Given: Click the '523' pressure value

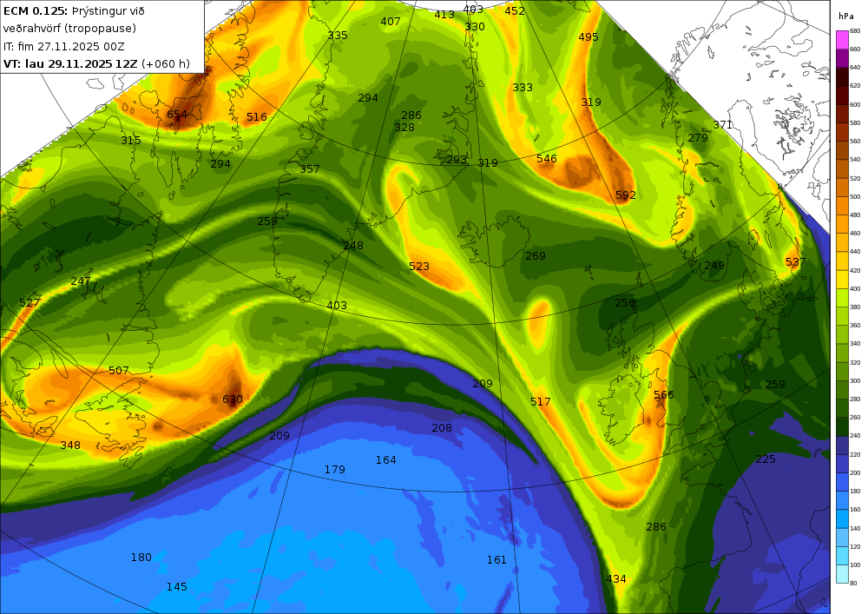Looking at the screenshot, I should 419,267.
